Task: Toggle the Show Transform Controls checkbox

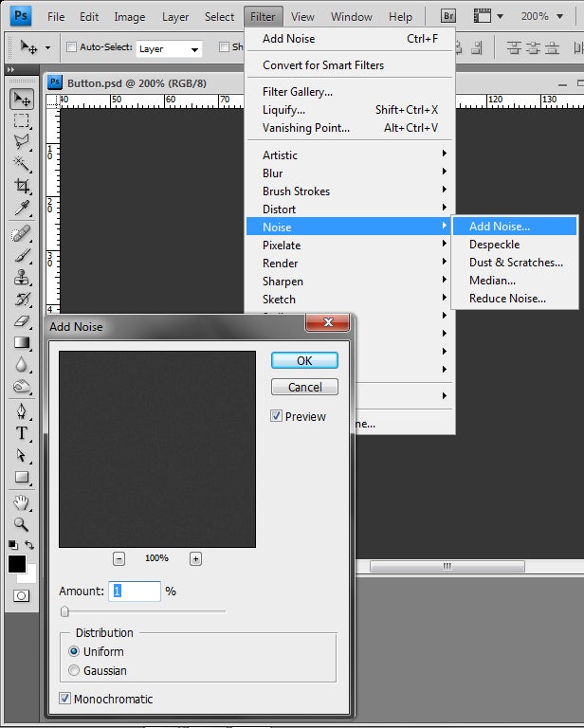Action: (225, 46)
